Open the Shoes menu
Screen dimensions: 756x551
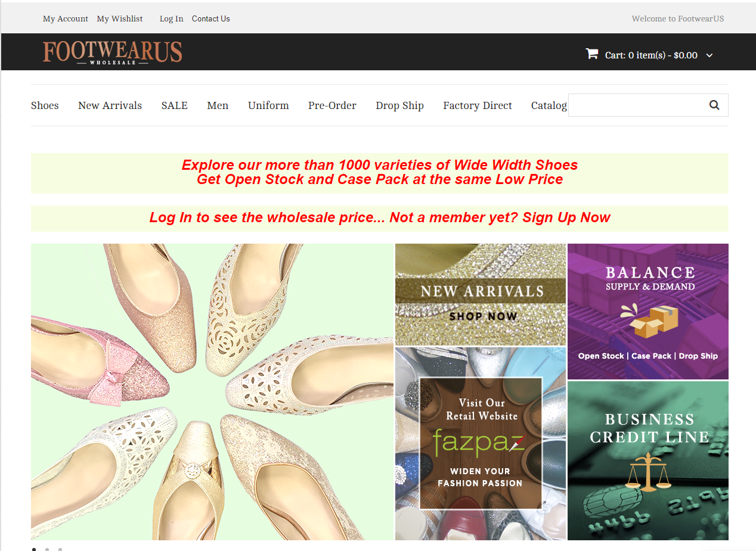(x=45, y=105)
